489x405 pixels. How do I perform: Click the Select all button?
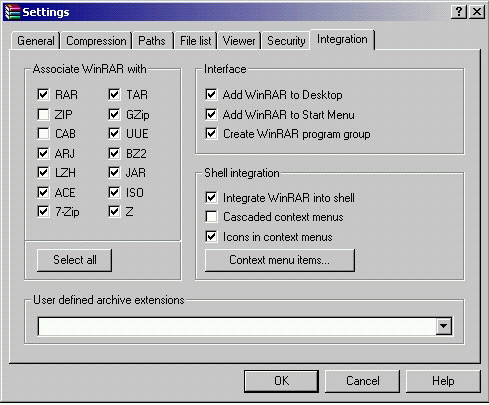coord(74,260)
